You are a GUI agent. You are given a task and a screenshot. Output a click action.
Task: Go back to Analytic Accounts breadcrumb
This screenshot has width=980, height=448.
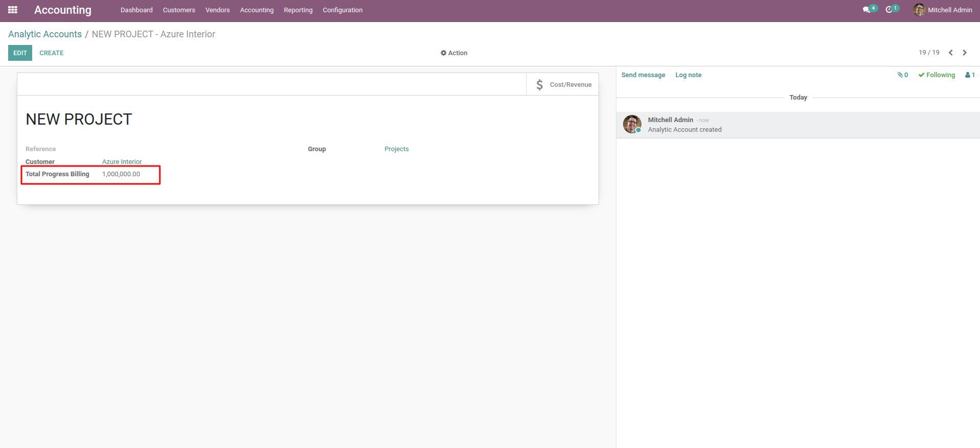[x=45, y=34]
